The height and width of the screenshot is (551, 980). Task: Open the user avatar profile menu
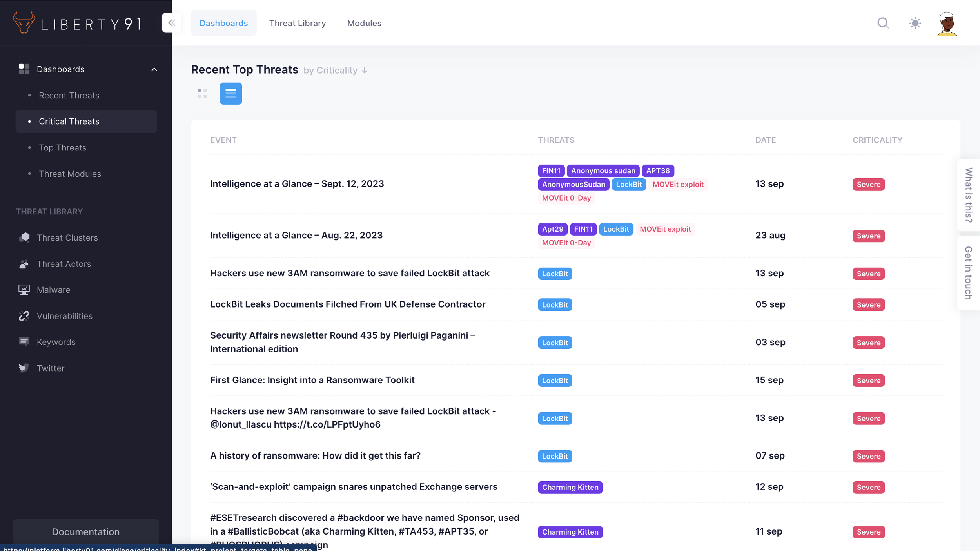947,24
